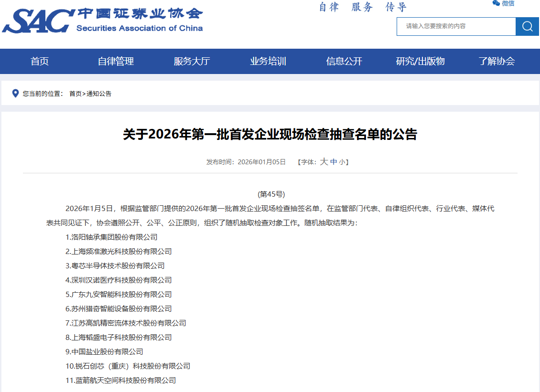Click the 通知公告 breadcrumb link

(x=99, y=94)
